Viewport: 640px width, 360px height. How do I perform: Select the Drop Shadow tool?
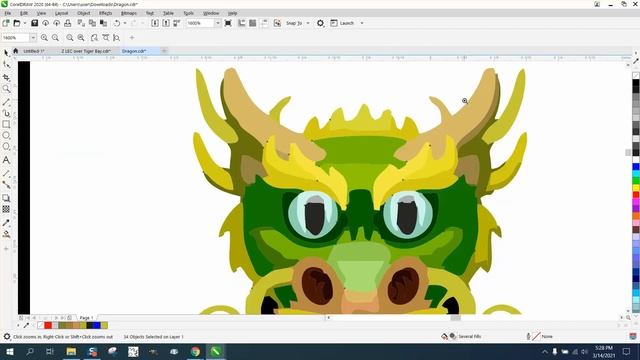pos(6,198)
